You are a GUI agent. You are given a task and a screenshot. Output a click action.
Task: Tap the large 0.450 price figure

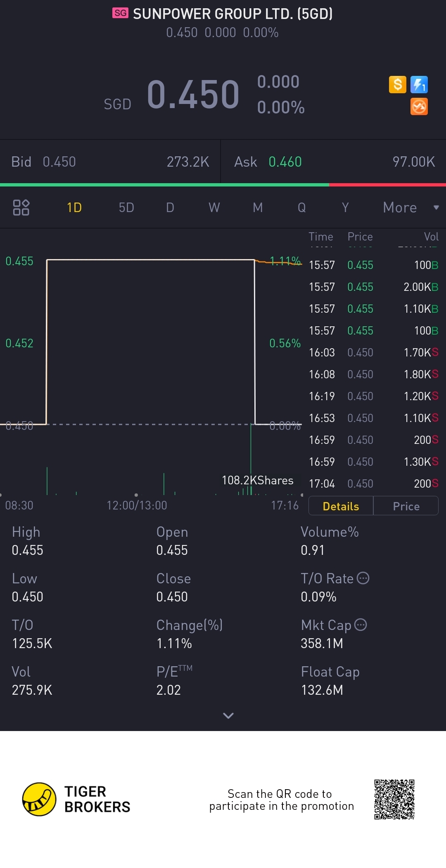193,94
